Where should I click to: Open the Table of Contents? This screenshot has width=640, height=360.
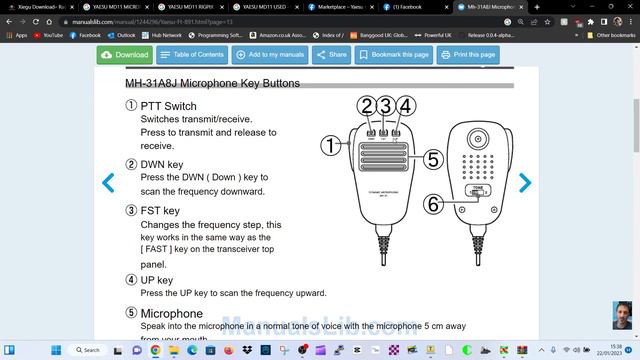[x=192, y=55]
